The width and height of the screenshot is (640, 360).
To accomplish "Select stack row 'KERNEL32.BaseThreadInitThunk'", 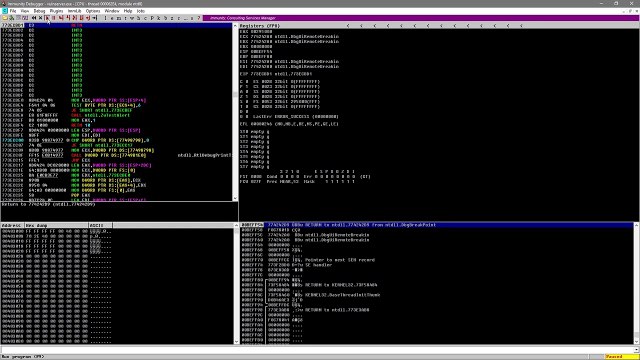I will click(x=437, y=295).
